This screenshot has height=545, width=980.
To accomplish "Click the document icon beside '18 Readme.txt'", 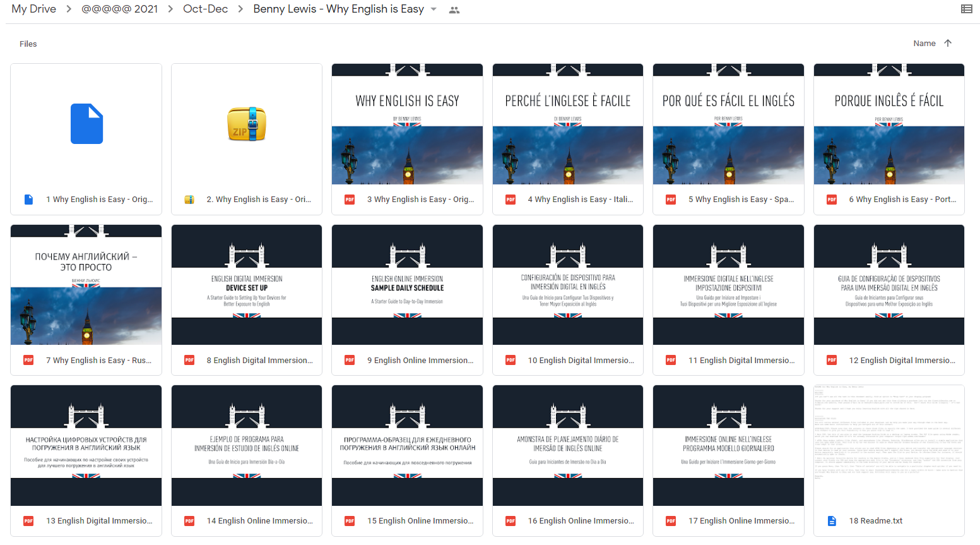I will coord(832,521).
